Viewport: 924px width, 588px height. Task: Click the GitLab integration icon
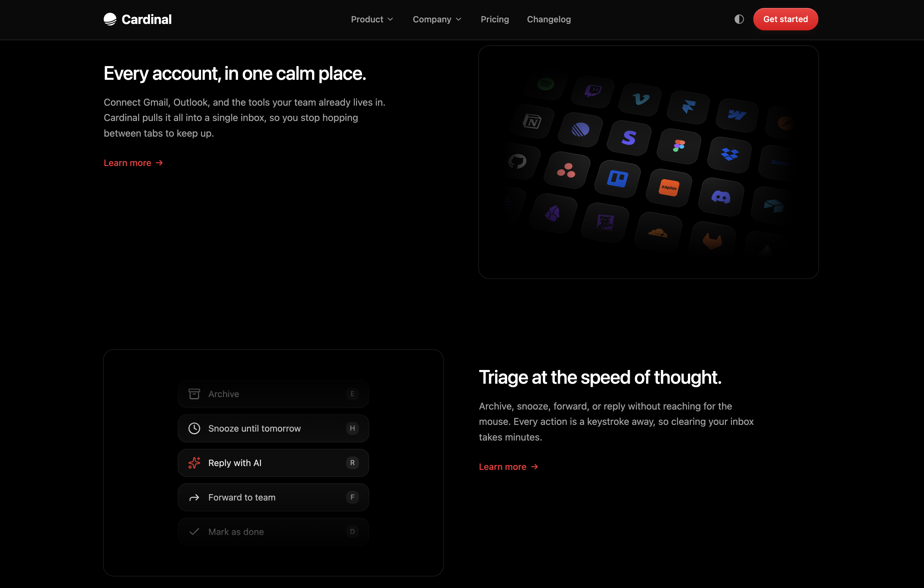pos(712,241)
